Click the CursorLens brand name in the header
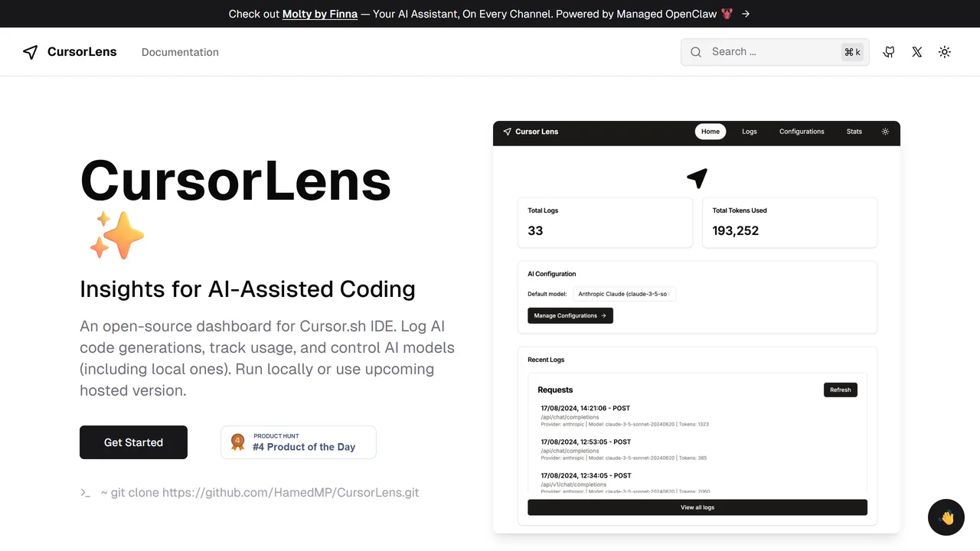Viewport: 980px width, 551px height. click(x=82, y=52)
